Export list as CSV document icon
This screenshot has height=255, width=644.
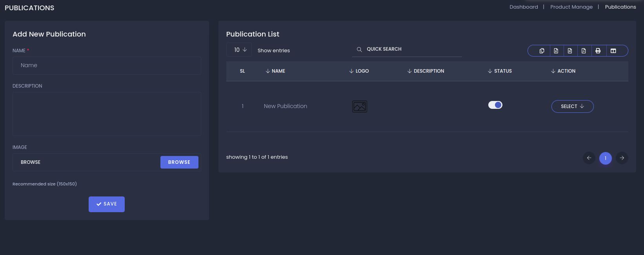[570, 51]
